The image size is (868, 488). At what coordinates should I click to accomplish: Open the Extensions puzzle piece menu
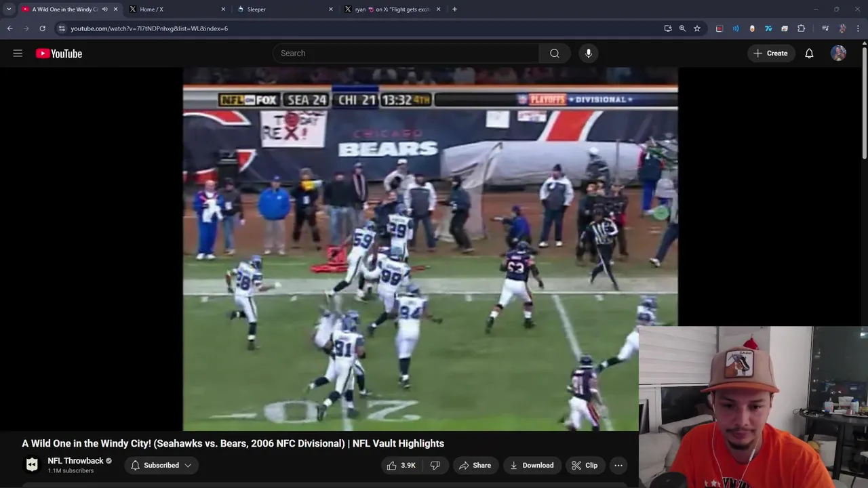[802, 28]
